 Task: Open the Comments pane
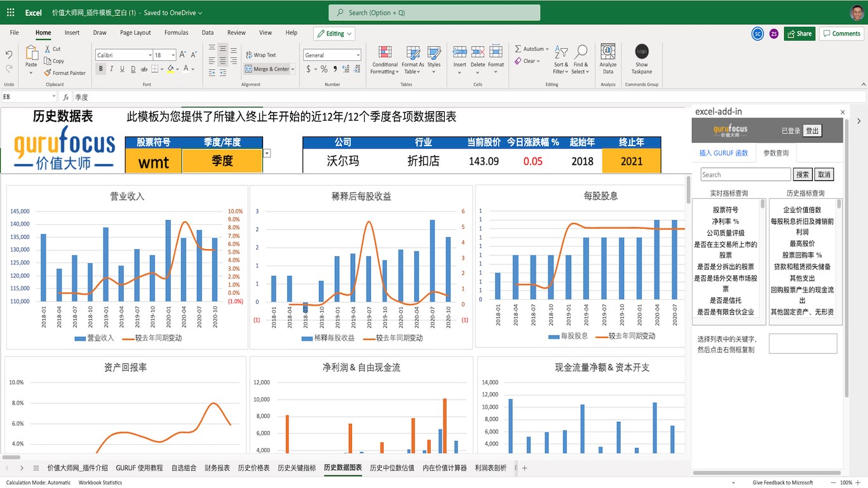point(842,34)
